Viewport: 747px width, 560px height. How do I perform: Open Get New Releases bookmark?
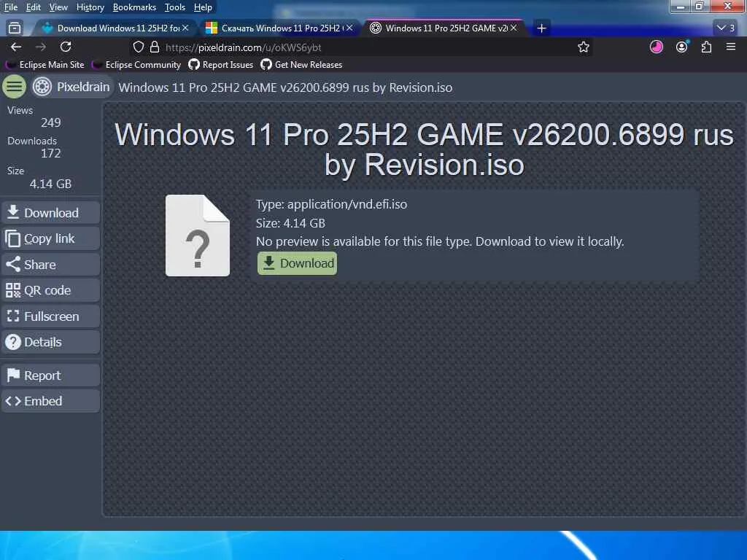[301, 65]
